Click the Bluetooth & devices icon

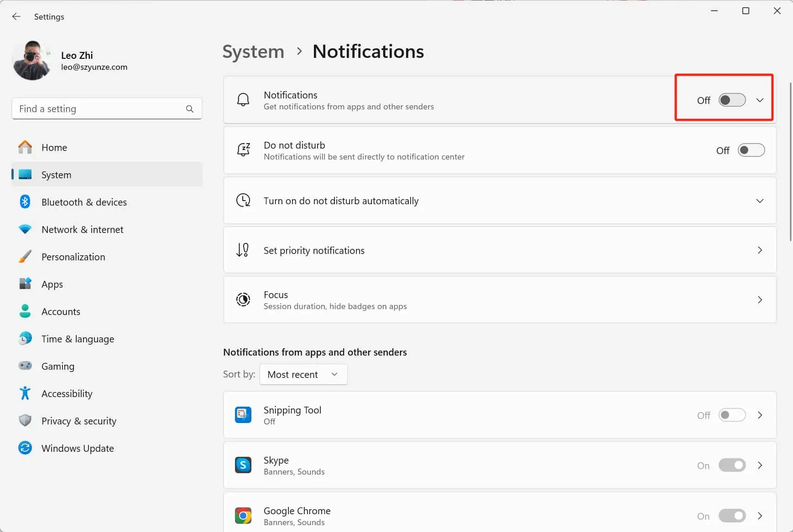click(25, 202)
